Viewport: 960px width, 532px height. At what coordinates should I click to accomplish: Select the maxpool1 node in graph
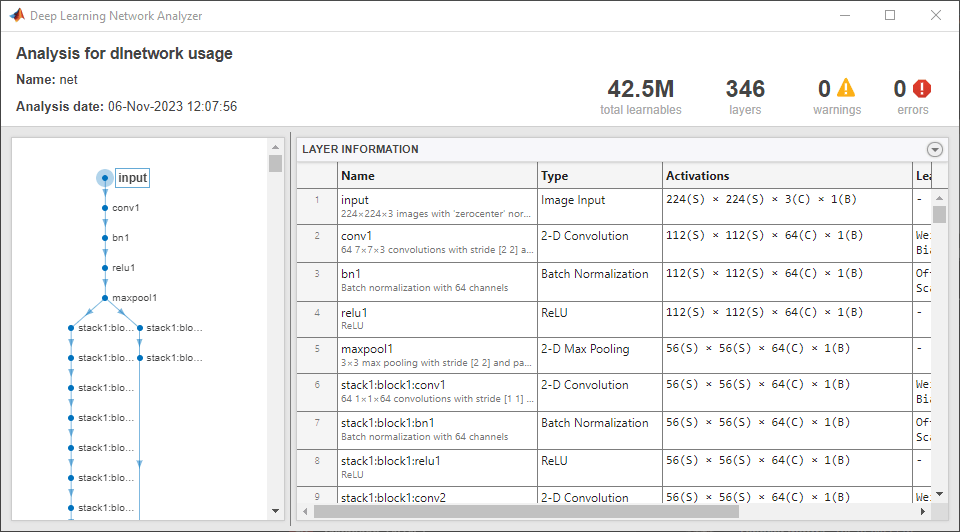click(x=105, y=298)
